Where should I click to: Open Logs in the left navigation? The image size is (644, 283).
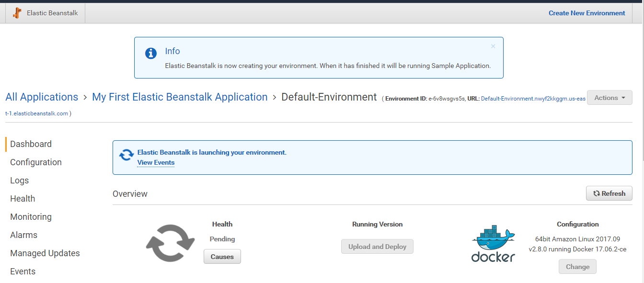coord(20,181)
